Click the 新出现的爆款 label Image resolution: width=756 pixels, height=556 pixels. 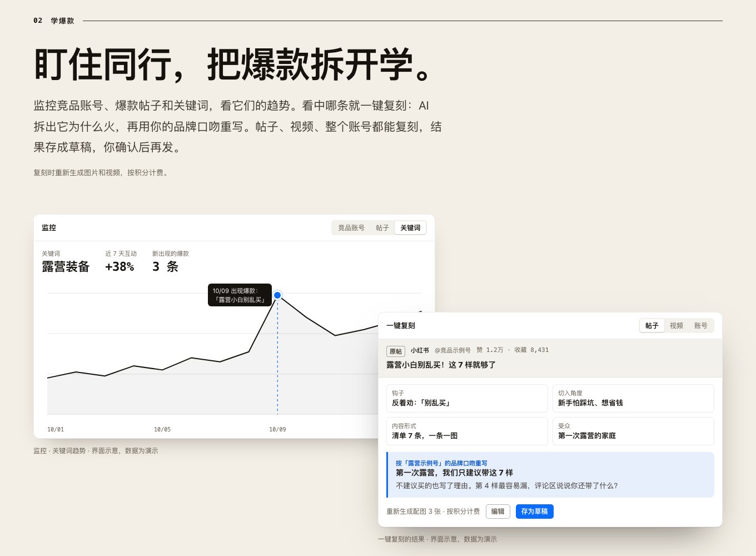(171, 254)
